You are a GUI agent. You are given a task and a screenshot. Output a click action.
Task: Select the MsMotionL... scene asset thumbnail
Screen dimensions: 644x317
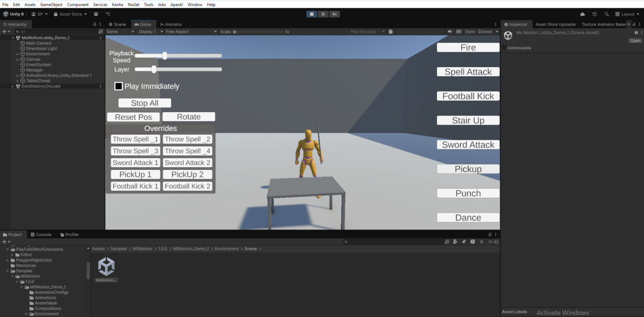point(106,270)
